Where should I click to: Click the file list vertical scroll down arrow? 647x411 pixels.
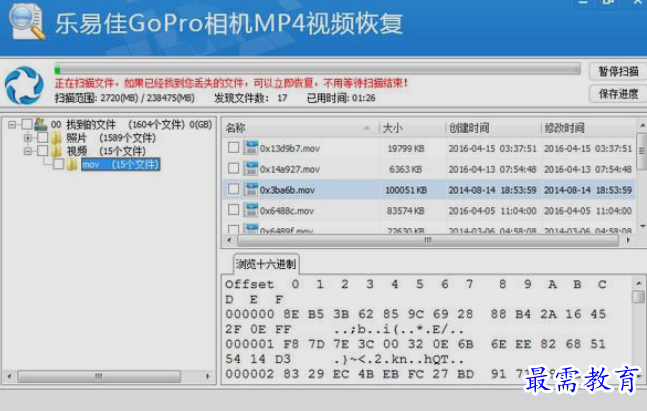[641, 226]
